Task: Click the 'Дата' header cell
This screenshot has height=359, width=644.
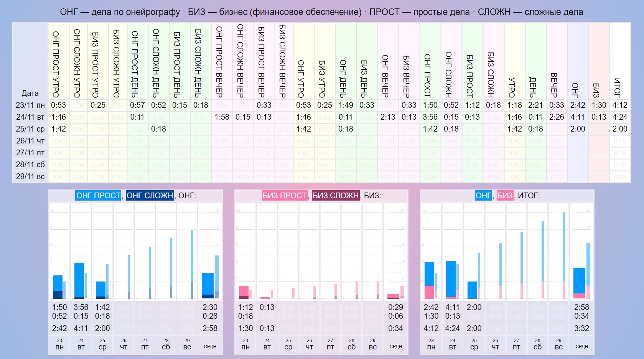Action: pos(30,61)
